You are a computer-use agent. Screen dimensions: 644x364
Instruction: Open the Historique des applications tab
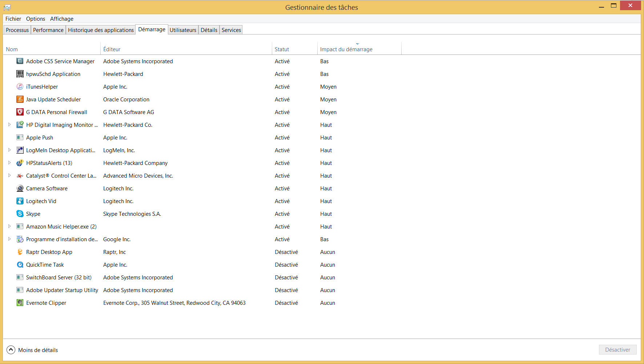[x=101, y=30]
